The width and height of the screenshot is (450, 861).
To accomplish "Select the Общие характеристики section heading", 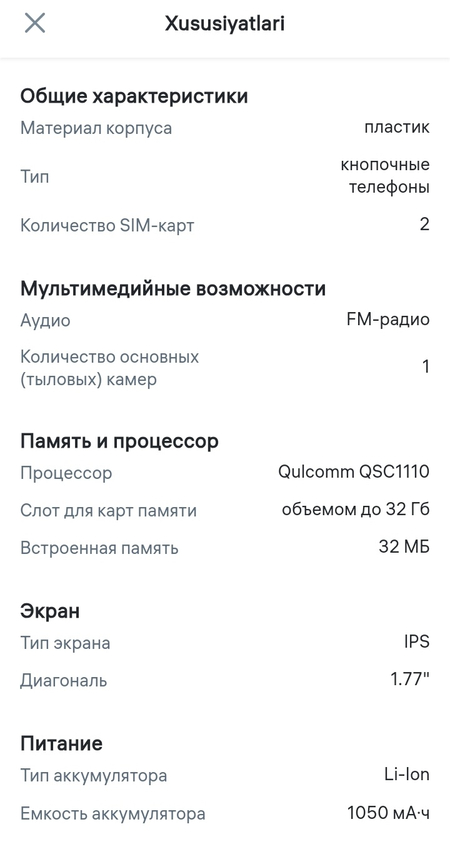I will [134, 96].
